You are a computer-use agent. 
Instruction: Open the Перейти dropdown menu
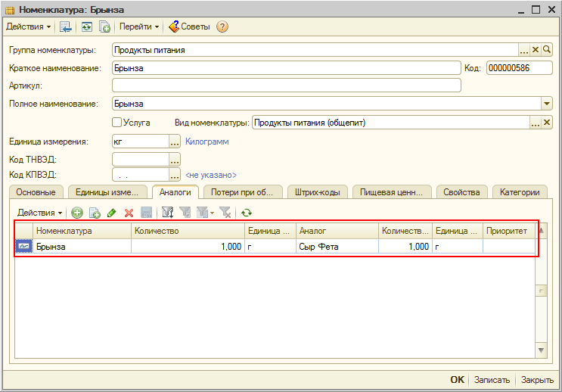coord(139,26)
